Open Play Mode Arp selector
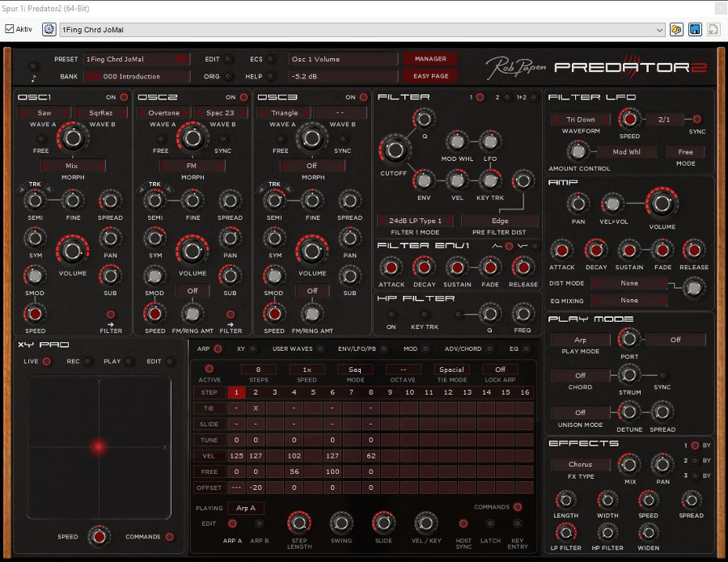 coord(580,340)
